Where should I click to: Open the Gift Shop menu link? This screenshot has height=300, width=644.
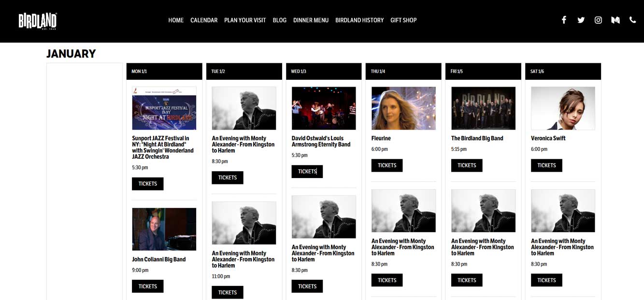point(403,20)
